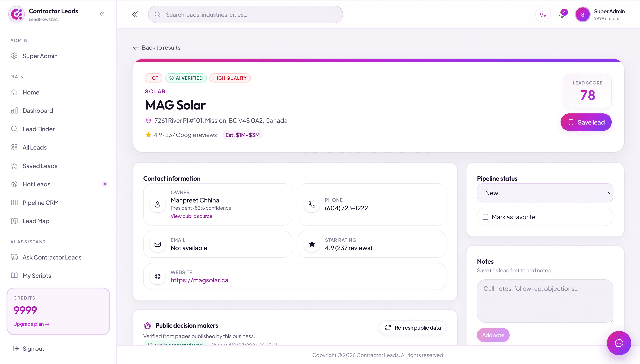Click the Pipeline CRM columns icon

[x=15, y=202]
